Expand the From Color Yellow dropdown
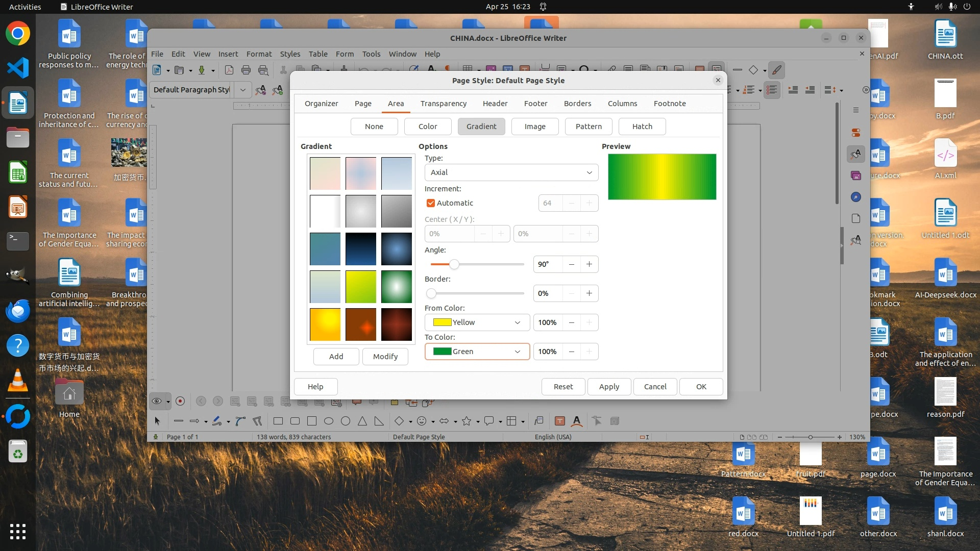This screenshot has height=551, width=980. tap(477, 322)
